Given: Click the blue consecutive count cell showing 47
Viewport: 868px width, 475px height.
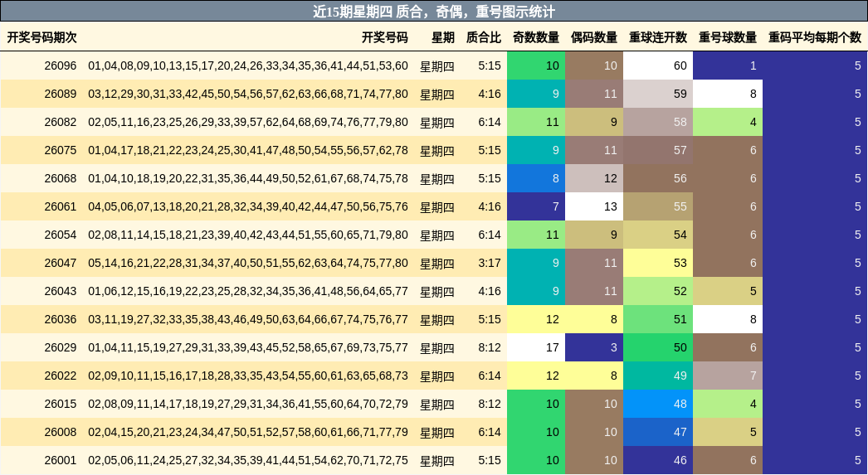Looking at the screenshot, I should (658, 433).
